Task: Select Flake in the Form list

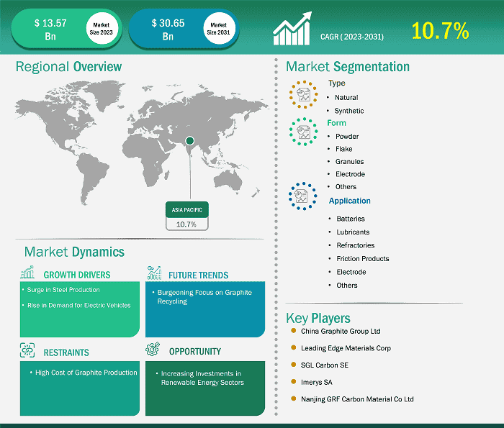Action: tap(344, 149)
